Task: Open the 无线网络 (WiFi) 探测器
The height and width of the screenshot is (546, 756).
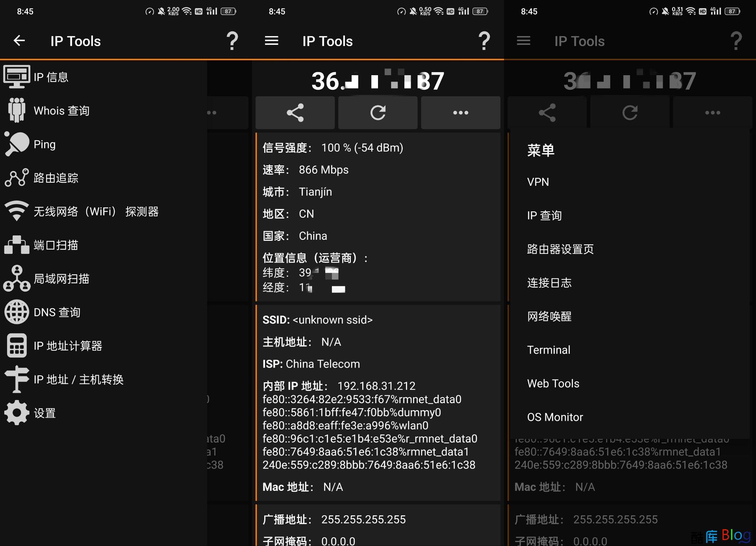Action: click(x=96, y=211)
